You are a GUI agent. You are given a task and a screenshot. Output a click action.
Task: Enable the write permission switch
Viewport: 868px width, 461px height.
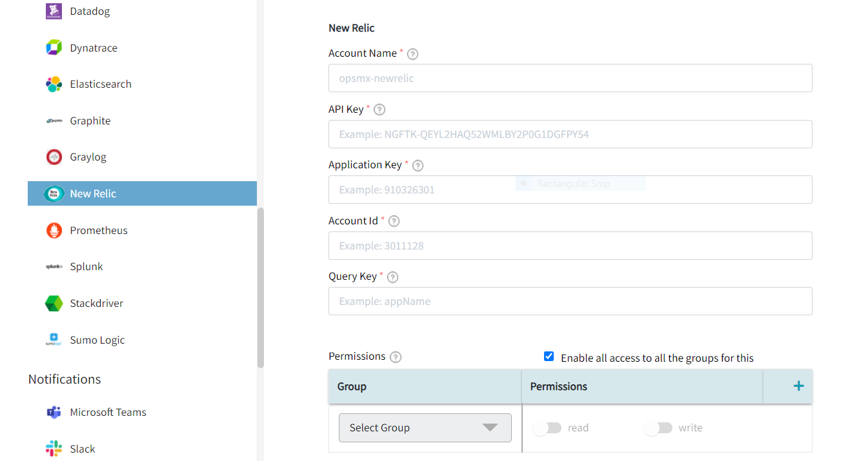click(659, 427)
